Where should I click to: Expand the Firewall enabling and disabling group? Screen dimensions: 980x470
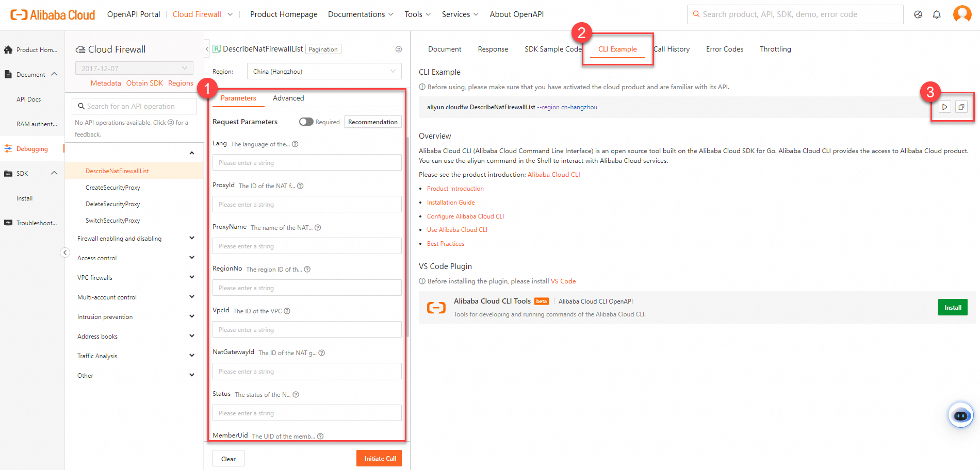pyautogui.click(x=192, y=238)
